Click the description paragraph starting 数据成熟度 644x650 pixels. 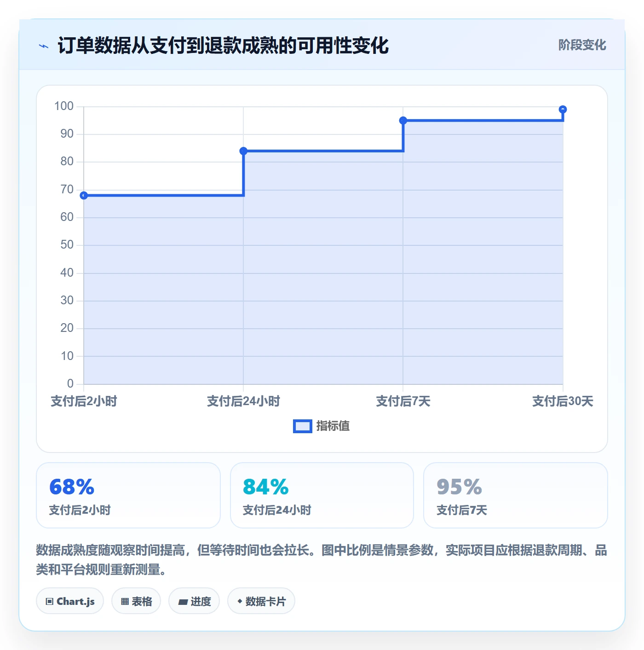pyautogui.click(x=322, y=560)
